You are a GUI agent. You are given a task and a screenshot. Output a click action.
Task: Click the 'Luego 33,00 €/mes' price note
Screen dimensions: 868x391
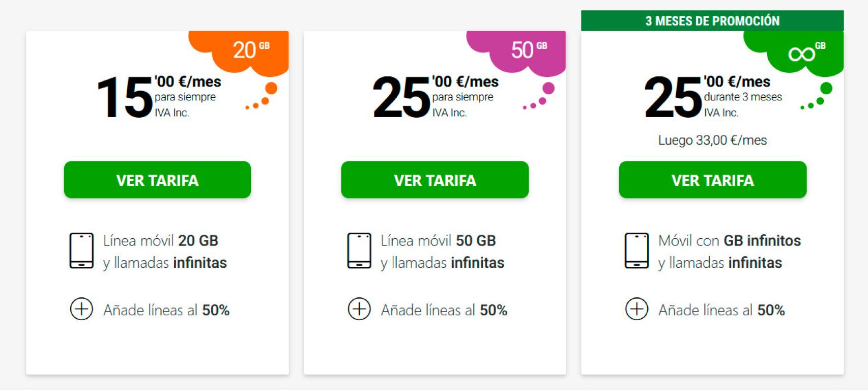click(712, 140)
